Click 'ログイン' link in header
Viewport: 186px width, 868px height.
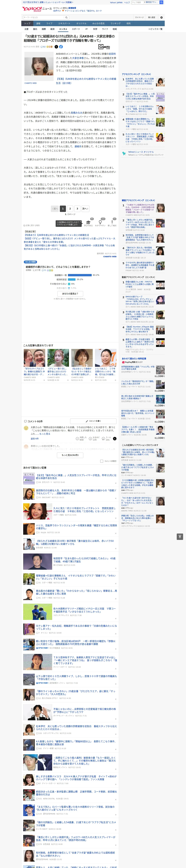pyautogui.click(x=57, y=11)
